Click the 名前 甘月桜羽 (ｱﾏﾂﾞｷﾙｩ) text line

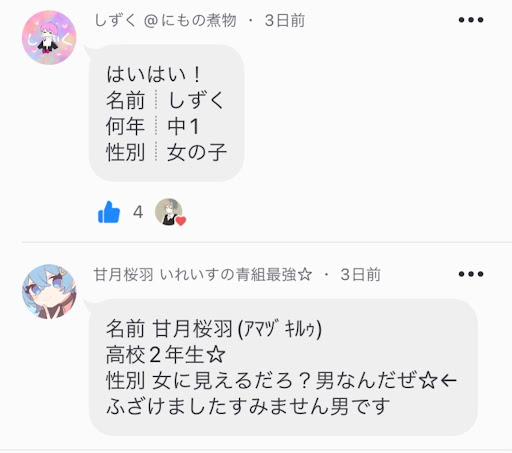[x=214, y=329]
